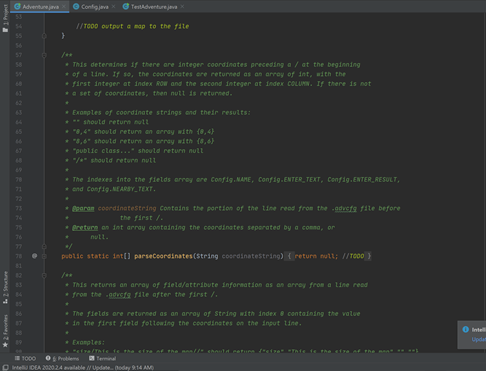This screenshot has width=486, height=371.
Task: Click 'return null;' in the folded method body
Action: (316, 256)
